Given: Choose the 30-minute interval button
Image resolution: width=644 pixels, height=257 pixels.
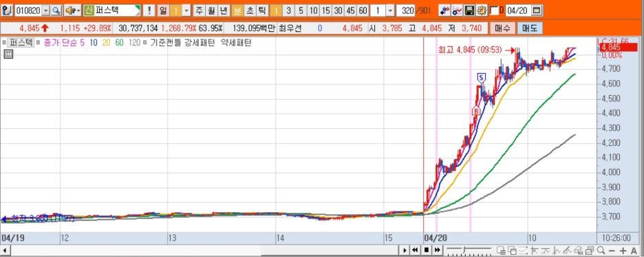Looking at the screenshot, I should [x=338, y=10].
